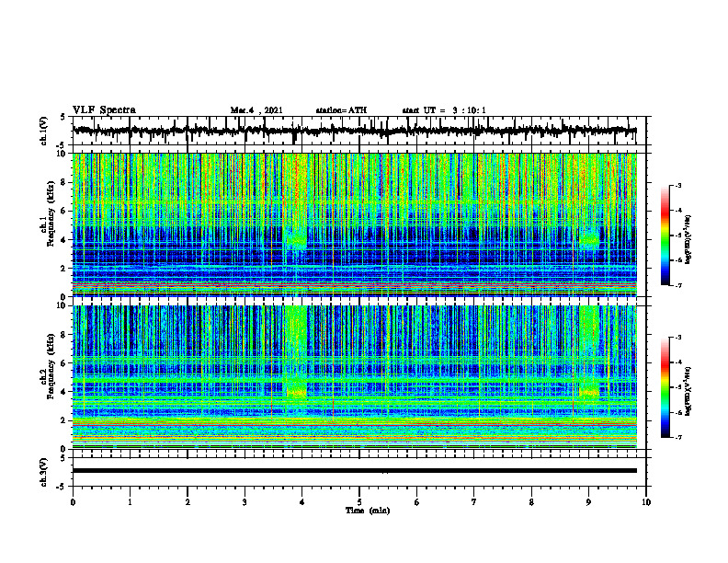Click the 'Time (min)' axis label

(368, 511)
